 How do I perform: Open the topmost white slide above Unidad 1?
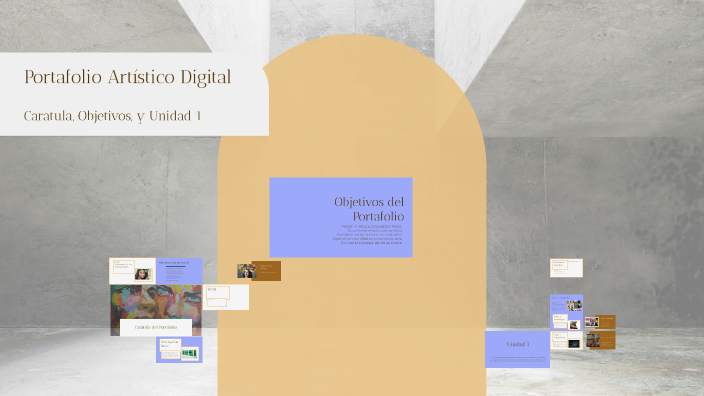[567, 268]
